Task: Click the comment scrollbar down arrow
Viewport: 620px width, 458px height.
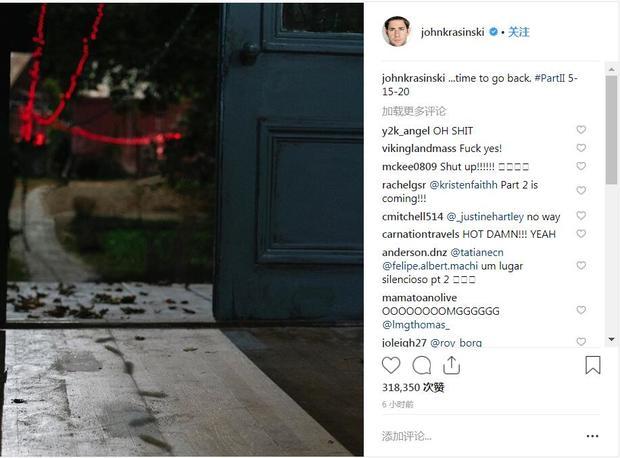Action: point(612,339)
